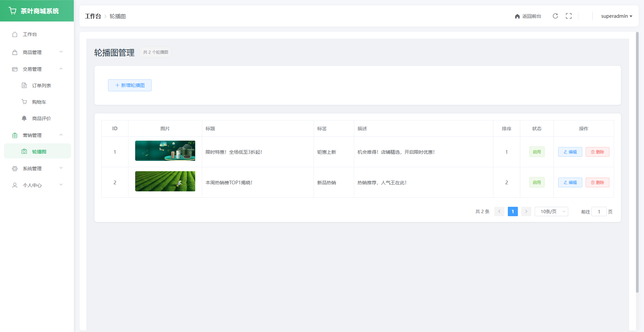Image resolution: width=644 pixels, height=332 pixels.
Task: Click the refresh icon in top header
Action: [x=555, y=16]
